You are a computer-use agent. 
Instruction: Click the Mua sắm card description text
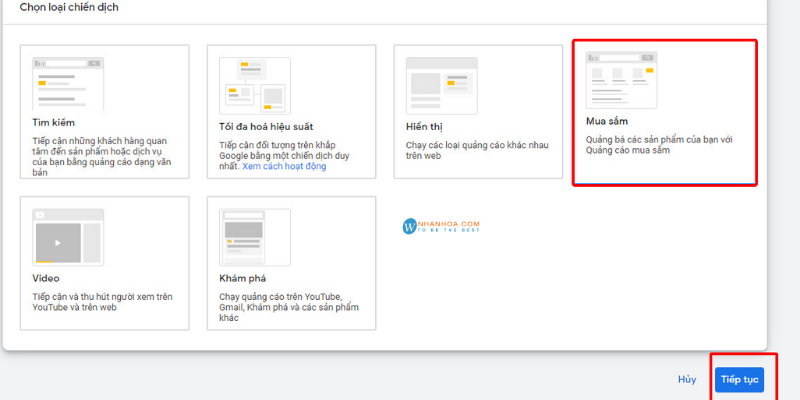[x=659, y=145]
